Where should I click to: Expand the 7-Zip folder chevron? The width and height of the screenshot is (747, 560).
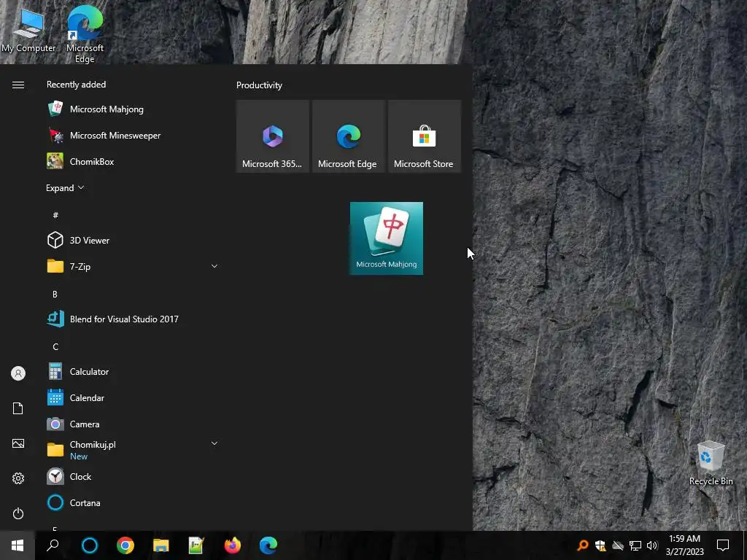[214, 266]
